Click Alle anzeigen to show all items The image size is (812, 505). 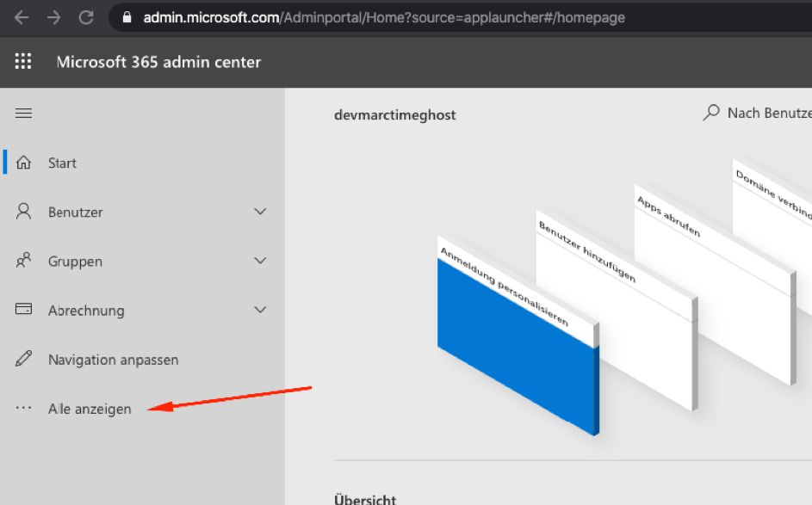click(142, 409)
